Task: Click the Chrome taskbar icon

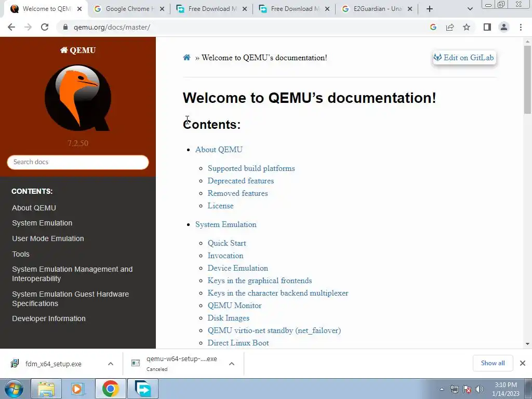Action: [x=110, y=389]
